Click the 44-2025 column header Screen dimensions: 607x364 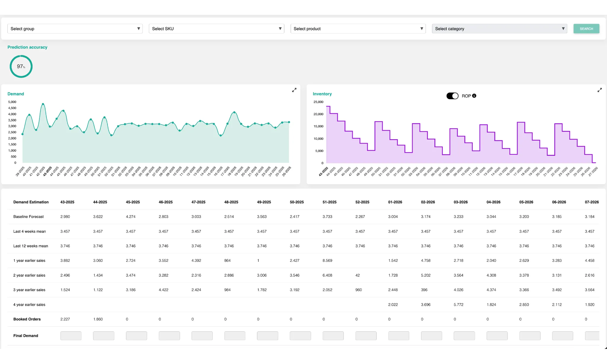(x=100, y=202)
